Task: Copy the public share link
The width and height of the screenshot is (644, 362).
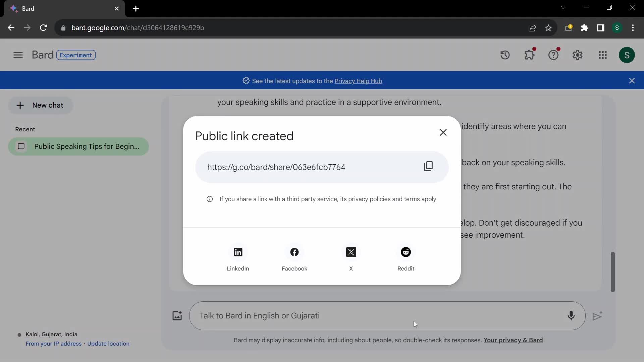Action: point(428,166)
